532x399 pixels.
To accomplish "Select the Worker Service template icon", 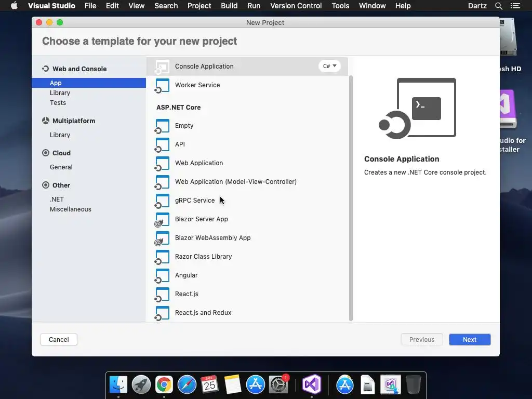I will 162,86.
